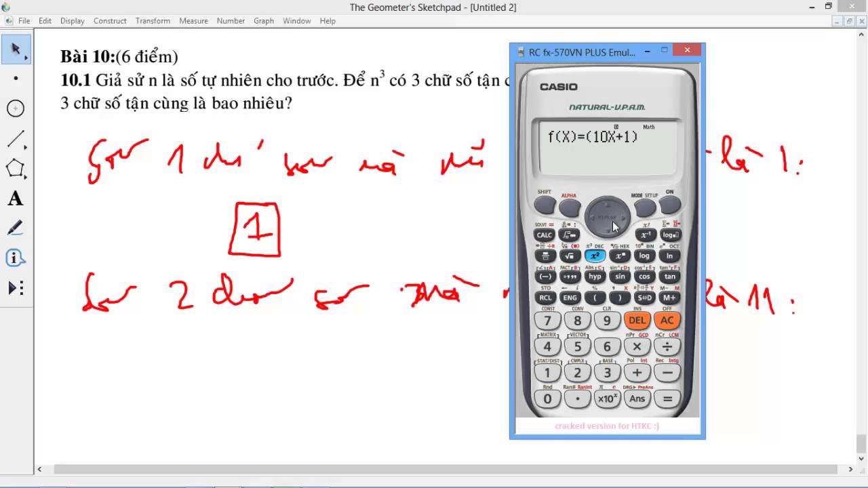Open the File menu
This screenshot has width=868, height=488.
pyautogui.click(x=24, y=21)
